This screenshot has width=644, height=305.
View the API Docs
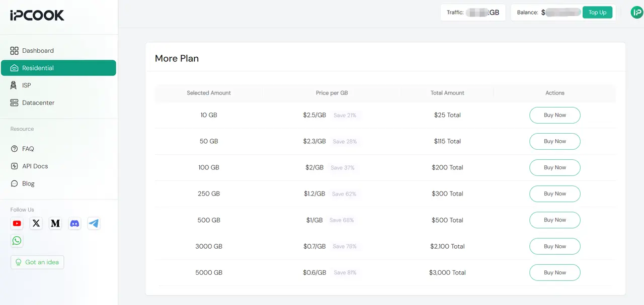(x=34, y=166)
